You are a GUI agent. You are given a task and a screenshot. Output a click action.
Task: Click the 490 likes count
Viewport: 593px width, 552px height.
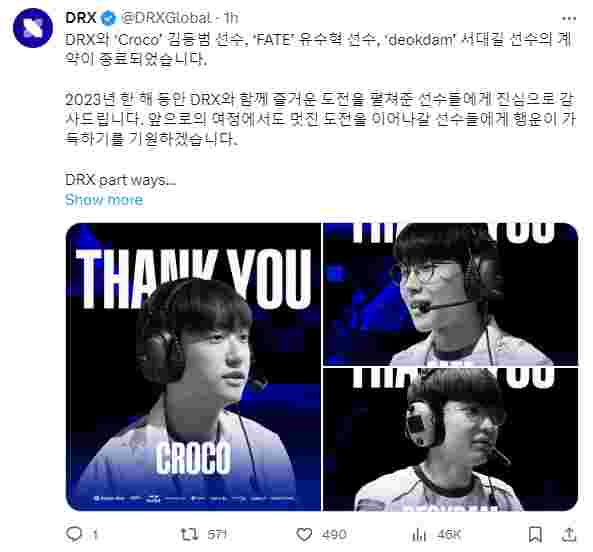(x=334, y=534)
